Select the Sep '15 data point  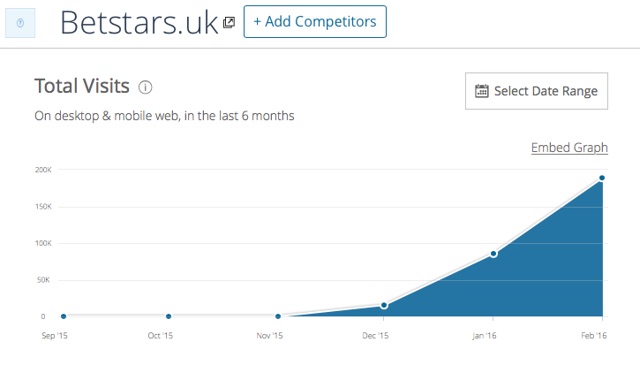coord(63,316)
